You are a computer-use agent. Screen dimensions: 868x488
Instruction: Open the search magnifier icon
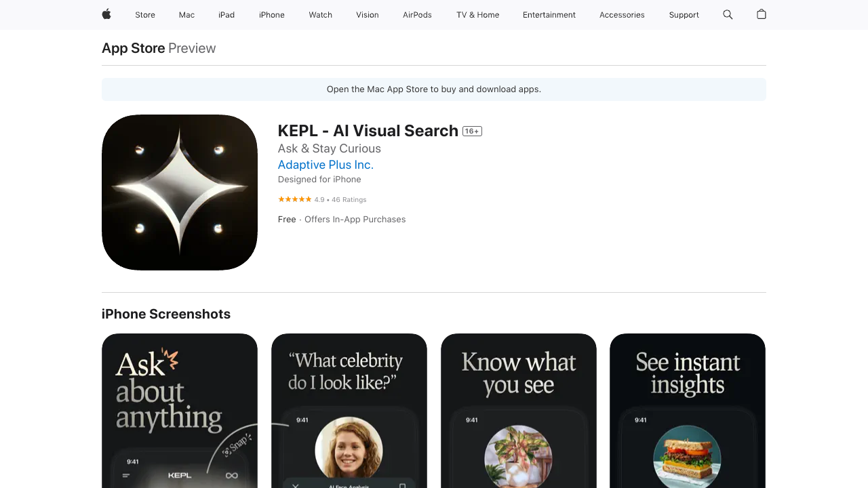tap(728, 14)
